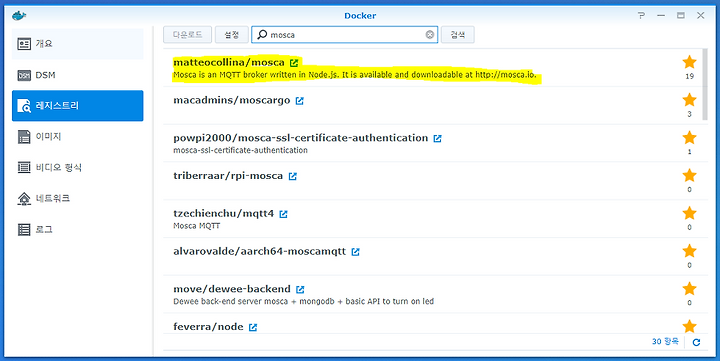Click star icon of tzechienchu/mqtt4
The image size is (720, 361).
[689, 213]
